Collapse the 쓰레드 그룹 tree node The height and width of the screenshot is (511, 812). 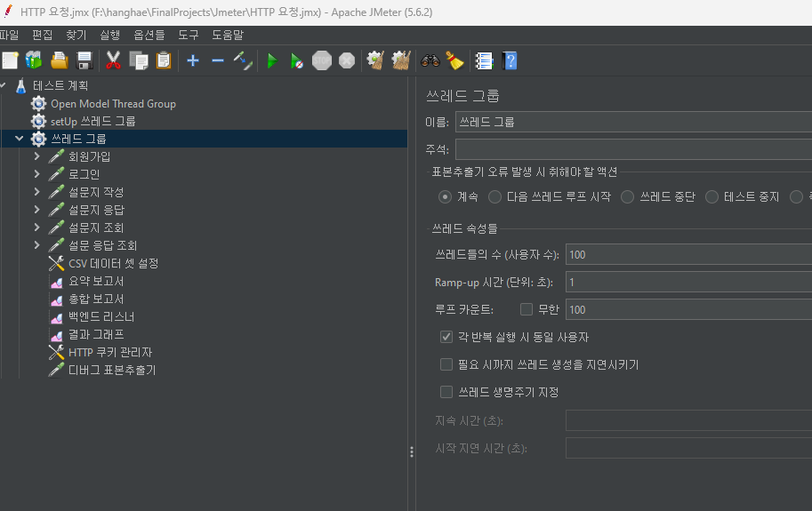coord(20,139)
